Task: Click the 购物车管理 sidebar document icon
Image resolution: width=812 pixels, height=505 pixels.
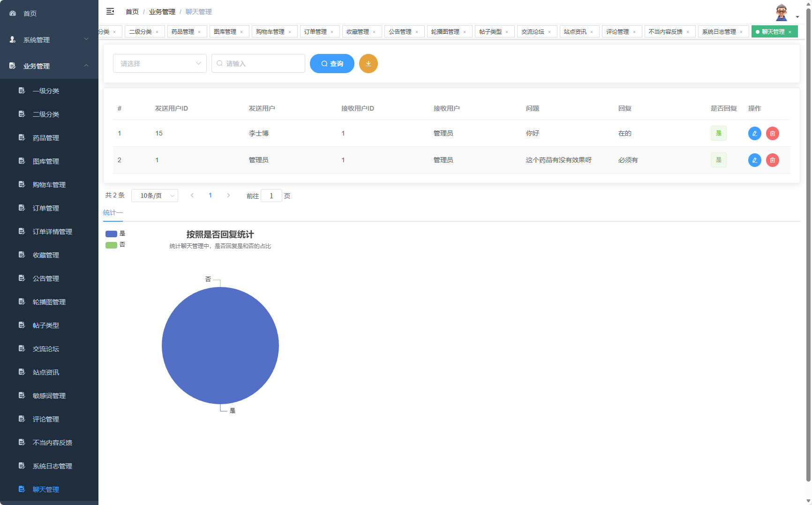Action: [x=22, y=184]
